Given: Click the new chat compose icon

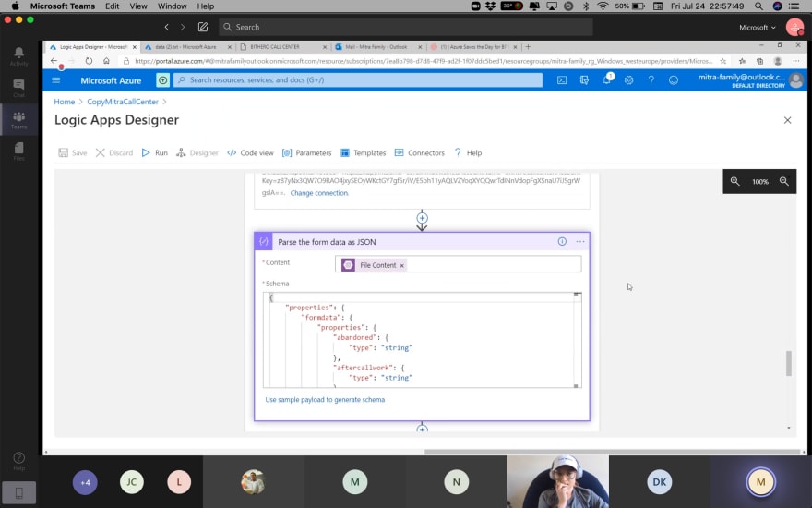Looking at the screenshot, I should 203,27.
